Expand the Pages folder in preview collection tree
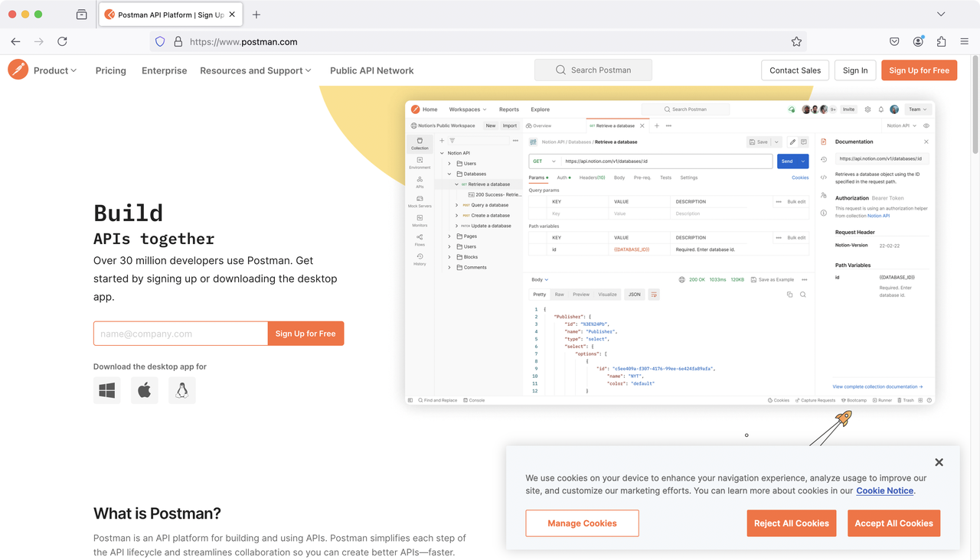The image size is (980, 560). [449, 236]
